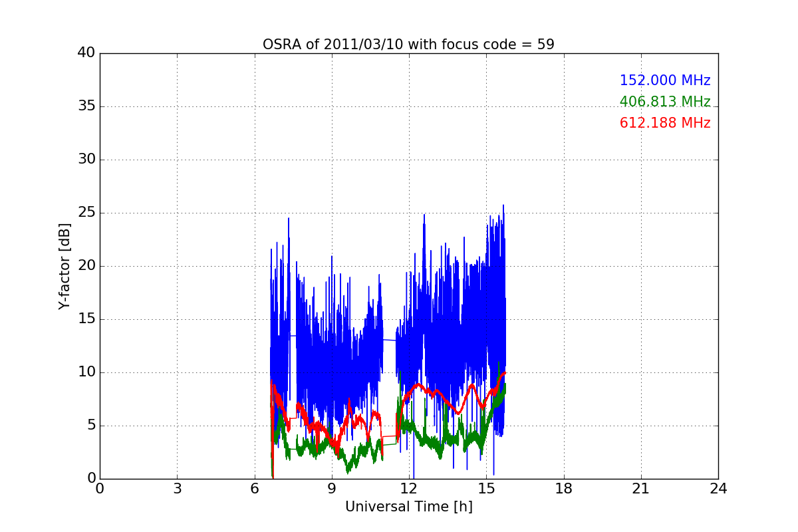Viewport: 798px width, 532px height.
Task: Click x-axis tick label 15
Action: click(x=486, y=488)
